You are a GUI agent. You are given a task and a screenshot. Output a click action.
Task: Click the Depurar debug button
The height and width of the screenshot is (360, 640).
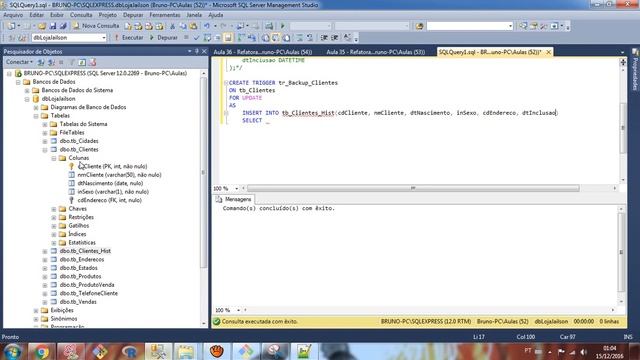[x=163, y=38]
